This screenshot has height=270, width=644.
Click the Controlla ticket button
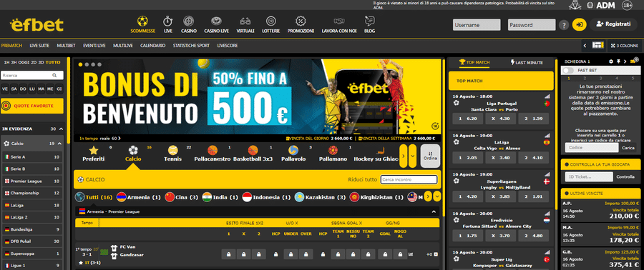tap(625, 177)
